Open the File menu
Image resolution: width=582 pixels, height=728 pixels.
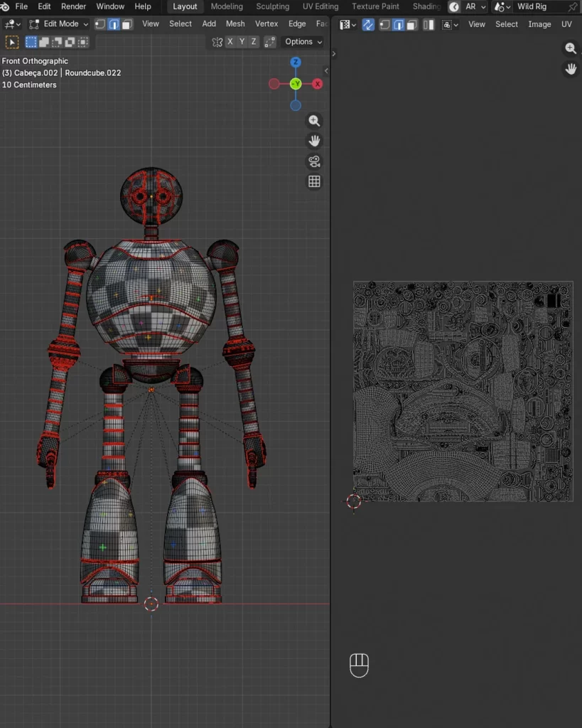pos(21,6)
